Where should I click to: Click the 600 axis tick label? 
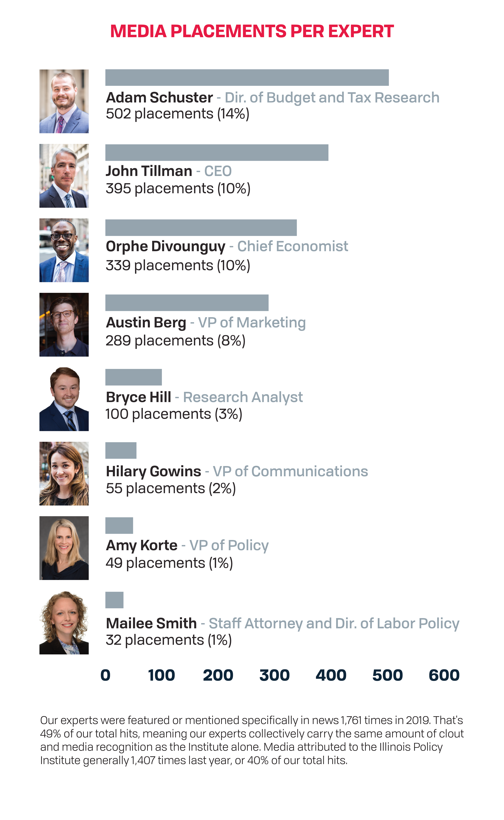444,675
